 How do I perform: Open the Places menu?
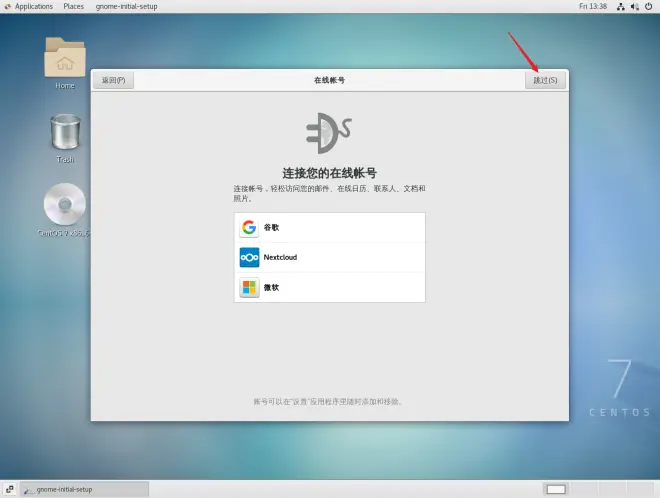(x=74, y=6)
